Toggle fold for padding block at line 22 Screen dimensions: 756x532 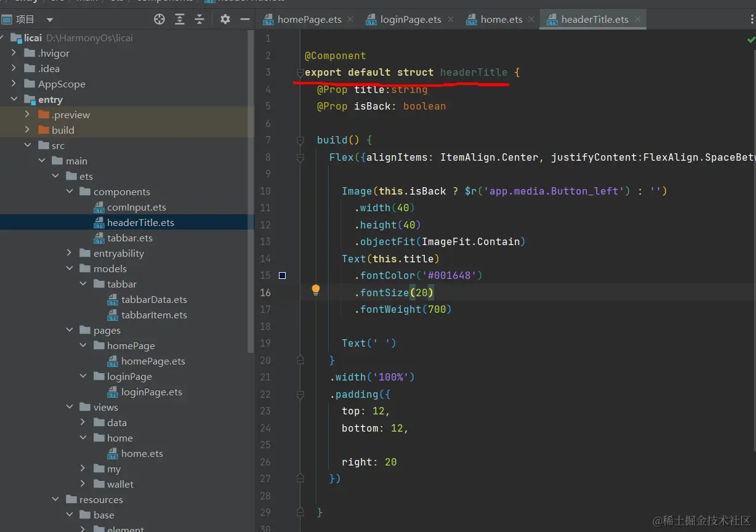click(300, 394)
